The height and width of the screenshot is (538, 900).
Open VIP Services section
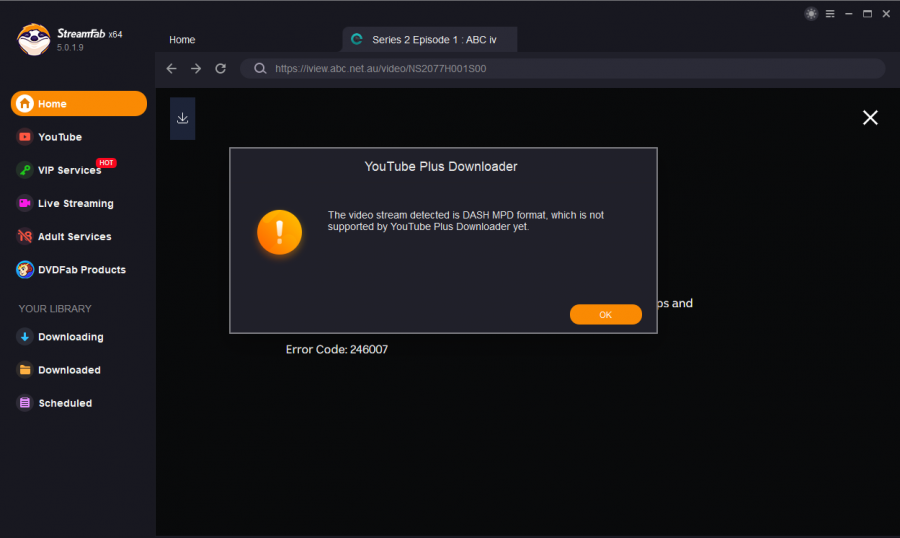pos(68,170)
